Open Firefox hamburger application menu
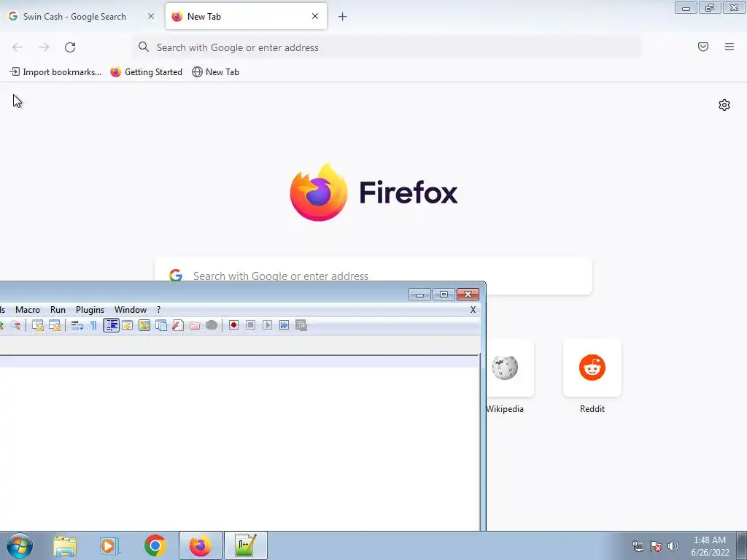This screenshot has height=560, width=747. coord(729,47)
